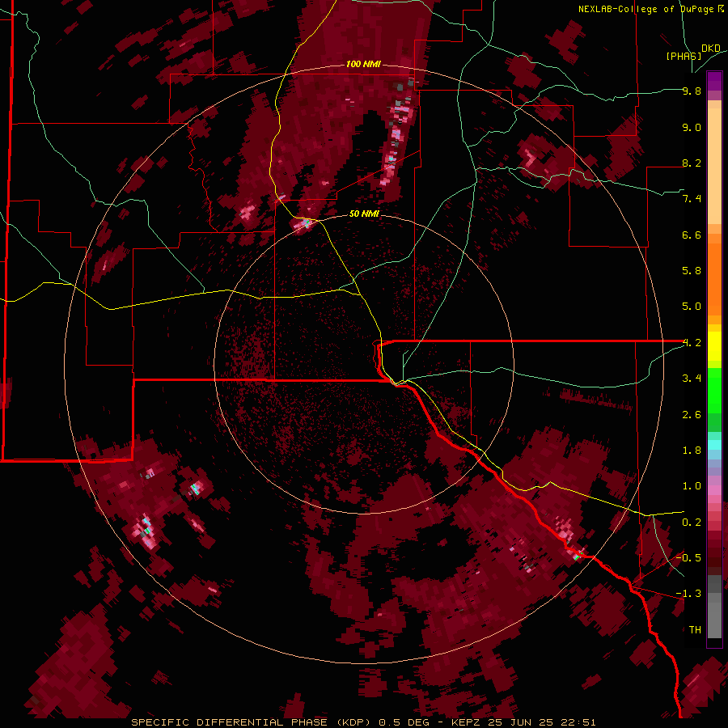Click the 6.6 value on color scale
Screen dimensions: 728x728
click(692, 235)
